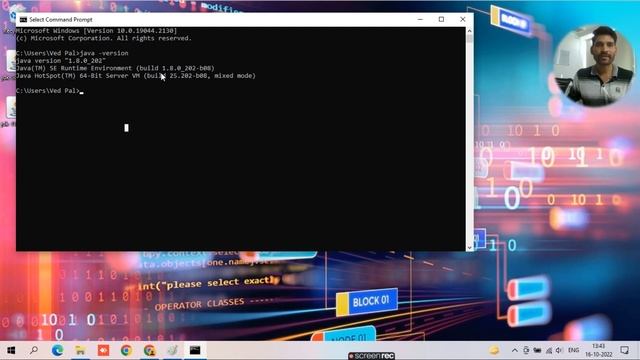
Task: Click the 'java version "1.8.0_202"' line
Action: tap(61, 61)
